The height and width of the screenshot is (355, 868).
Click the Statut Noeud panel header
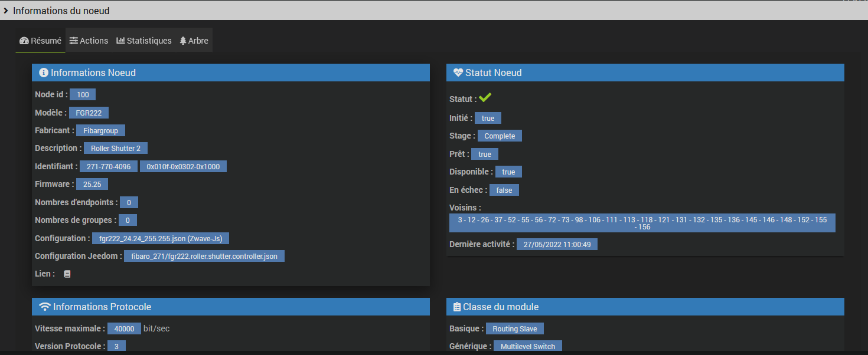[x=645, y=73]
